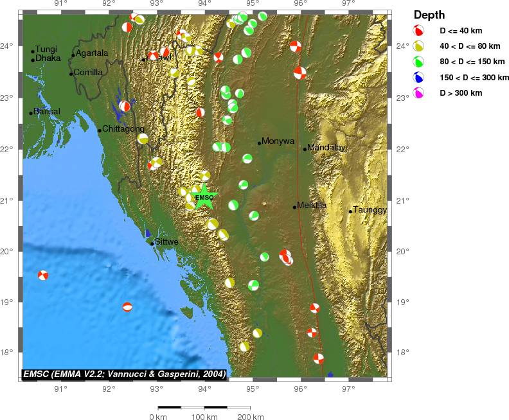
Task: Click the Mandalay city label
Action: click(326, 148)
